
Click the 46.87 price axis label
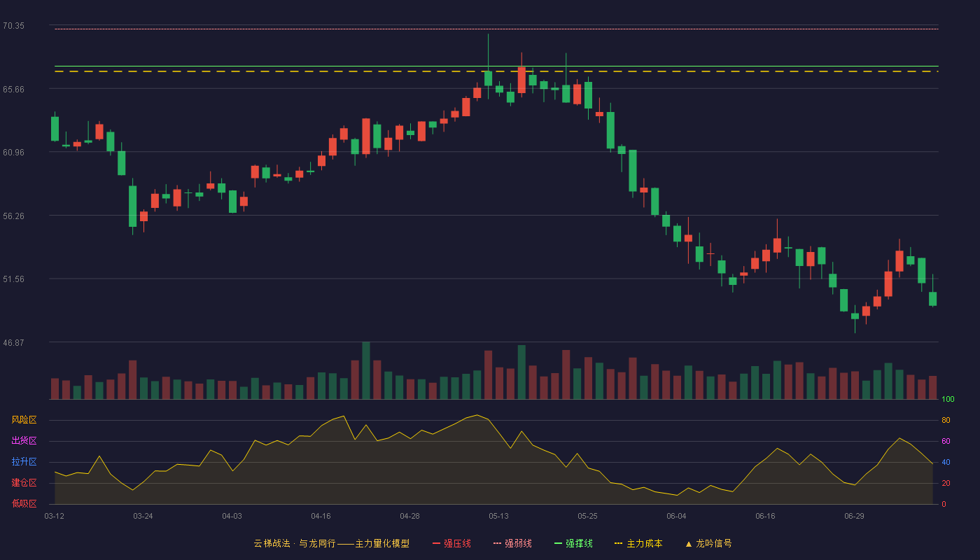[13, 342]
